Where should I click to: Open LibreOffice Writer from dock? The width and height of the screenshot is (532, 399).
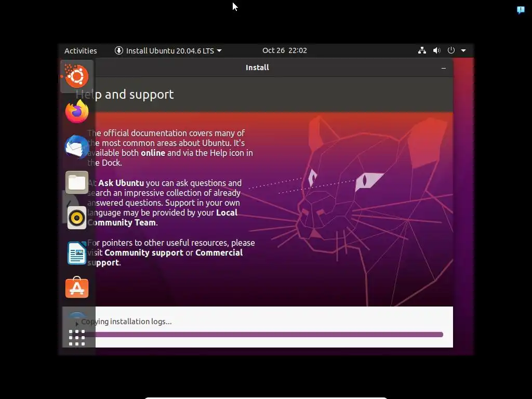coord(77,253)
